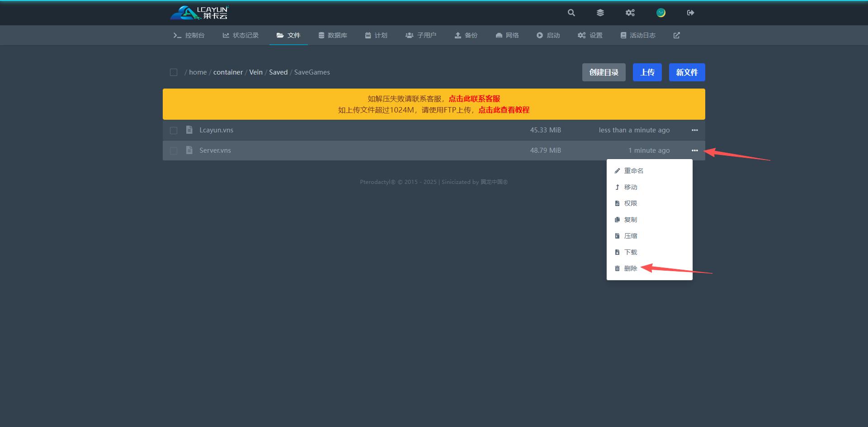Select 删除 from the context menu
The image size is (868, 427).
pos(630,268)
